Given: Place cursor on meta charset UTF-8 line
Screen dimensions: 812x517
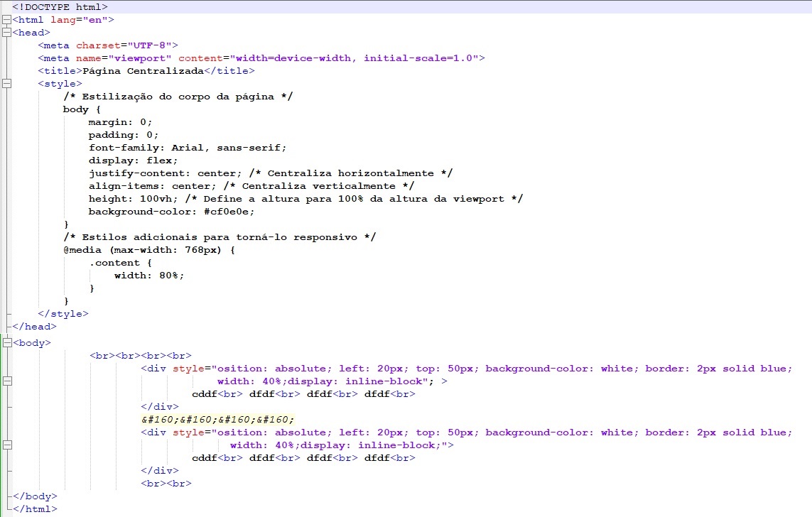Looking at the screenshot, I should click(x=108, y=45).
